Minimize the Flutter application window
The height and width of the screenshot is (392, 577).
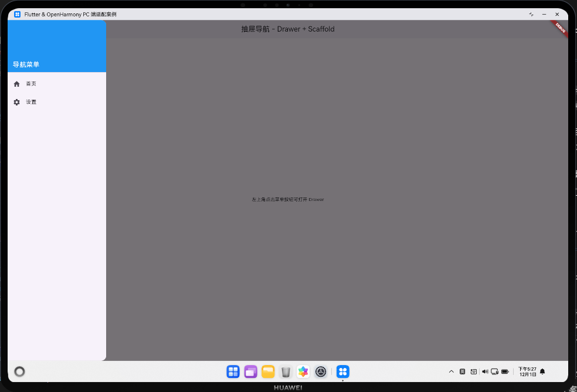(544, 14)
